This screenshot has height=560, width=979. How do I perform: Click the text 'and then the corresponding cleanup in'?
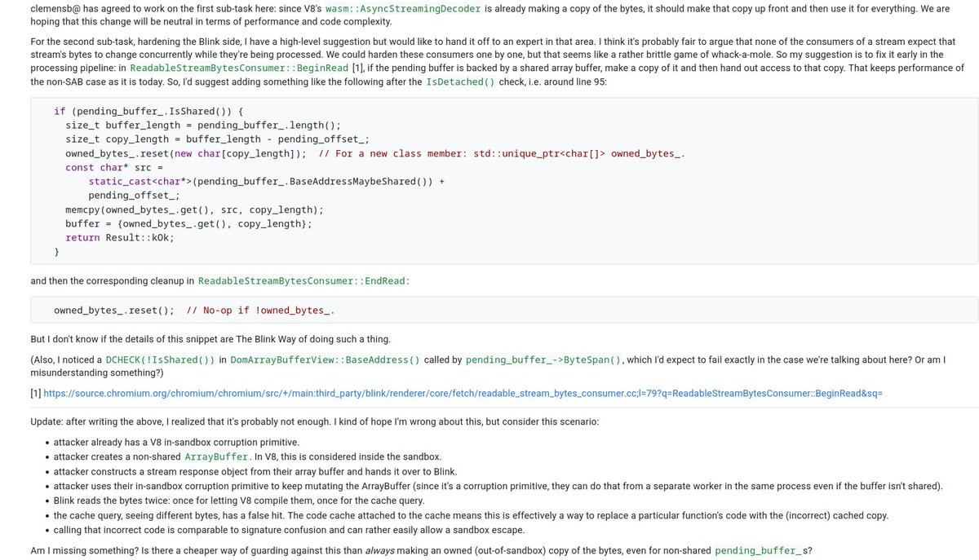coord(112,281)
